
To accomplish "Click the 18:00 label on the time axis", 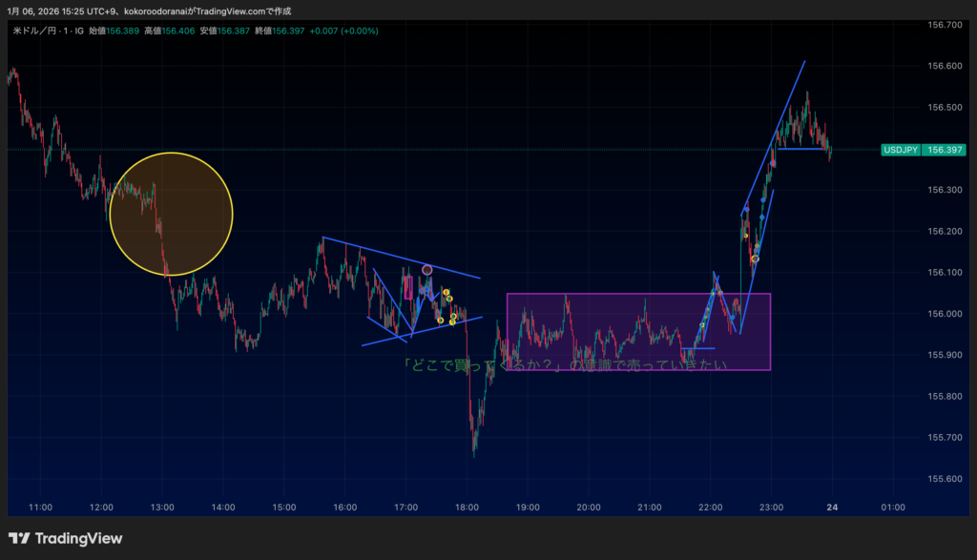I will tap(467, 507).
